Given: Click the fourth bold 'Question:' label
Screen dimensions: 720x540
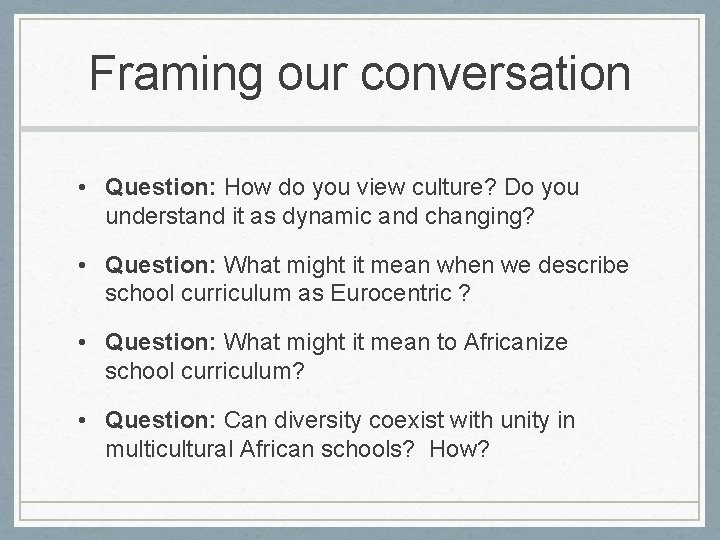Looking at the screenshot, I should point(160,420).
